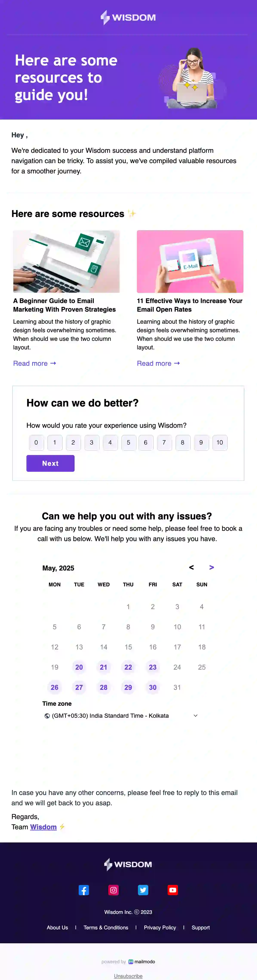257x980 pixels.
Task: Select May 23 on the booking calendar
Action: pos(153,667)
